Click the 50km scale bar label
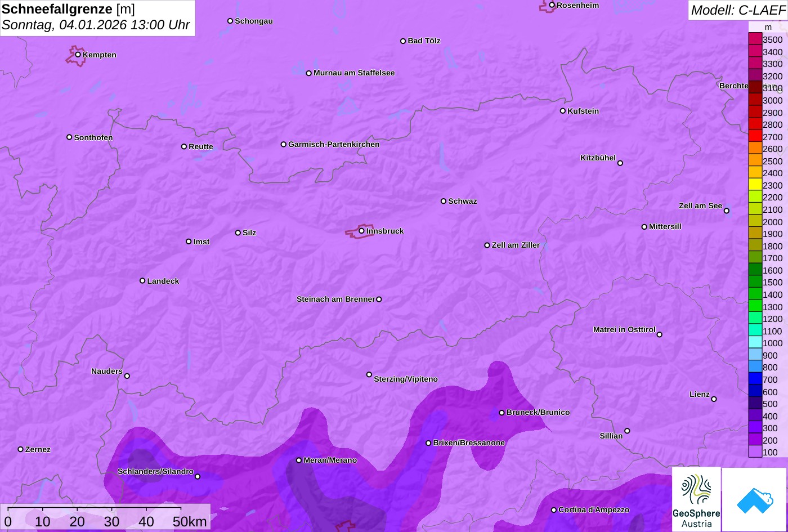 [x=190, y=522]
